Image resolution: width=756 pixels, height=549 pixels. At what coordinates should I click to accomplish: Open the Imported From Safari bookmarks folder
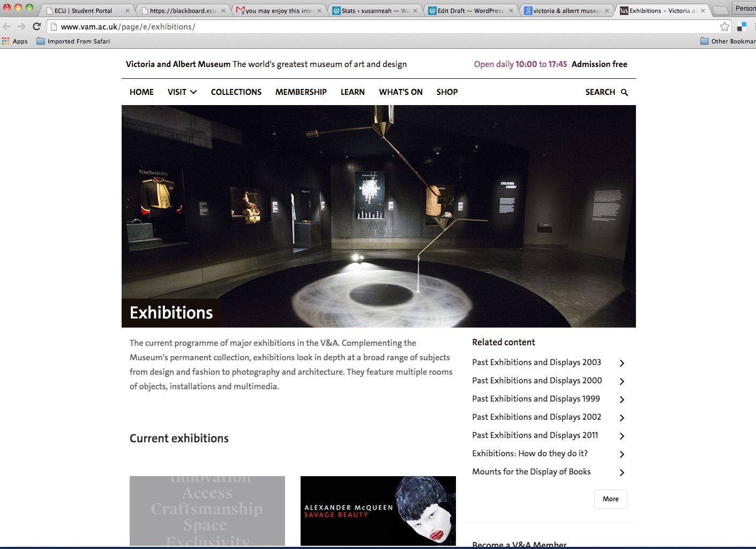(x=73, y=41)
